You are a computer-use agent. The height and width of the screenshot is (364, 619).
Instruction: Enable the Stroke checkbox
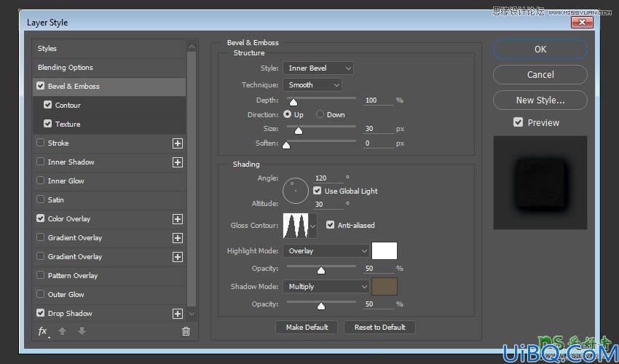pos(40,143)
